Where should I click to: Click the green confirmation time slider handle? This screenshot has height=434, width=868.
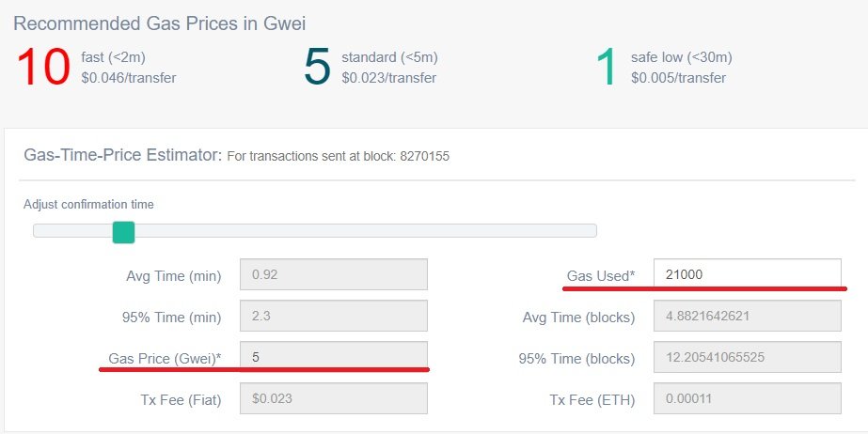[123, 232]
